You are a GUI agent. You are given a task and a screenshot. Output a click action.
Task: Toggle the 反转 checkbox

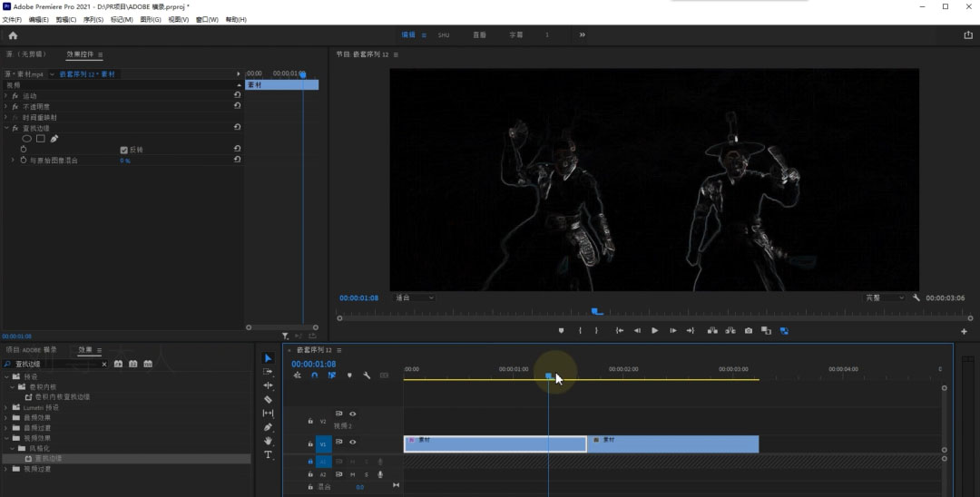tap(123, 150)
